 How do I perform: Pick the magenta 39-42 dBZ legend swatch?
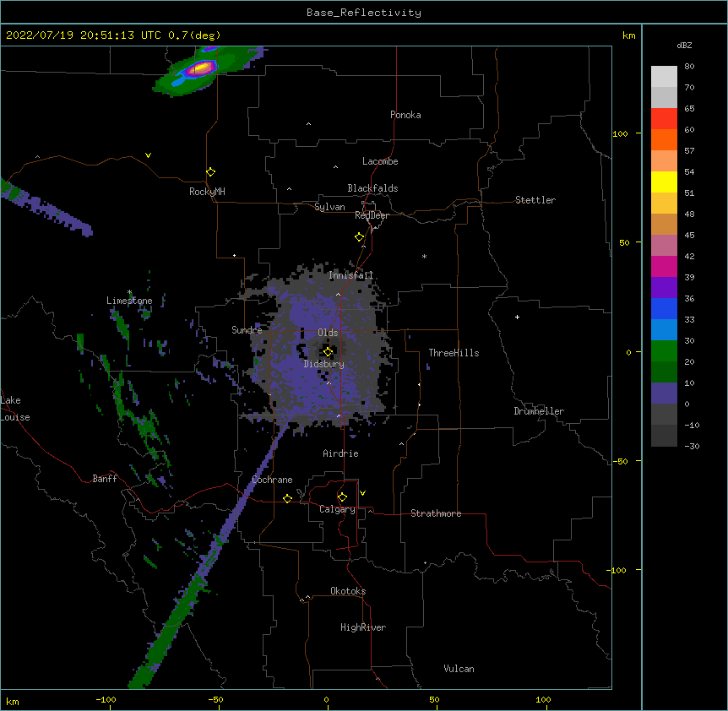(664, 267)
